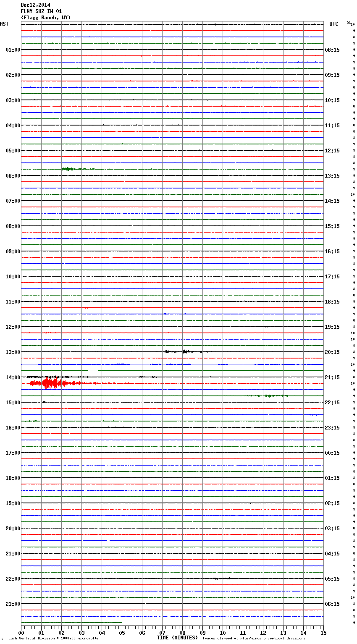This screenshot has width=357, height=644.
Task: Click the "11:00" MST time label
Action: [13, 302]
